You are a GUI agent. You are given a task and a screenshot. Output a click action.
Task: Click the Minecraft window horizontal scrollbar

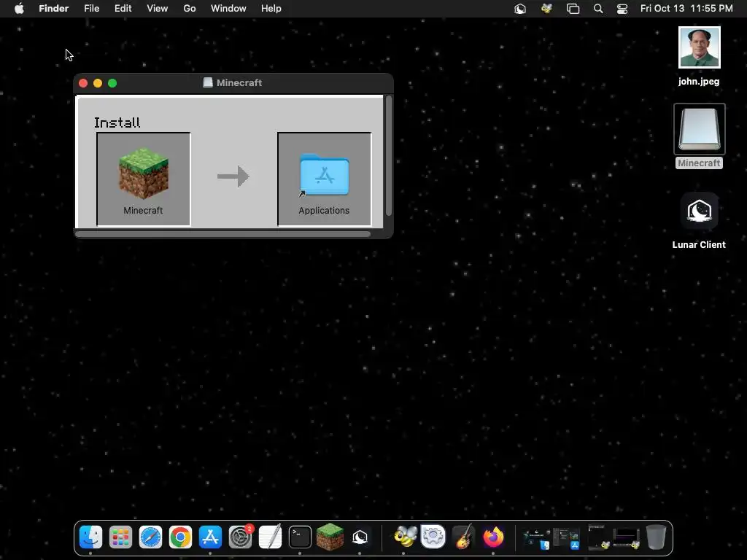pos(223,234)
